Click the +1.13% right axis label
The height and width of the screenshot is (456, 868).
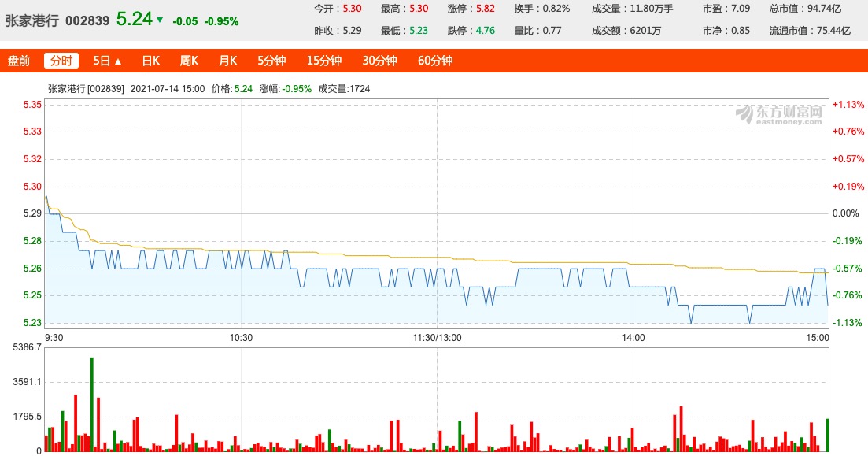(x=848, y=104)
